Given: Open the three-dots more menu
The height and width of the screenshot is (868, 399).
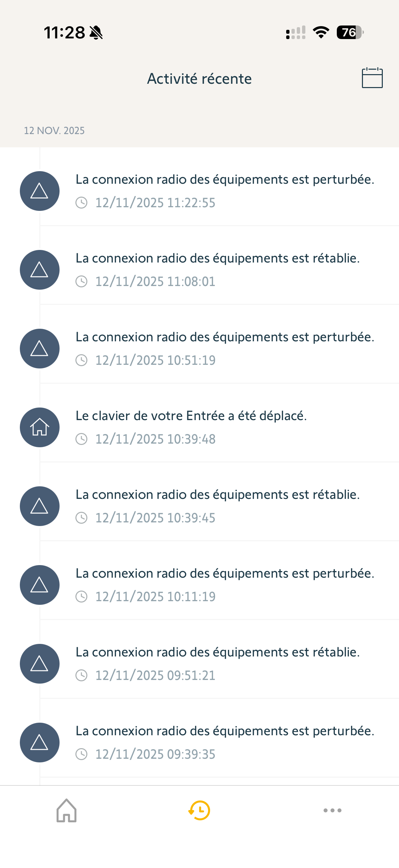Looking at the screenshot, I should click(x=332, y=810).
